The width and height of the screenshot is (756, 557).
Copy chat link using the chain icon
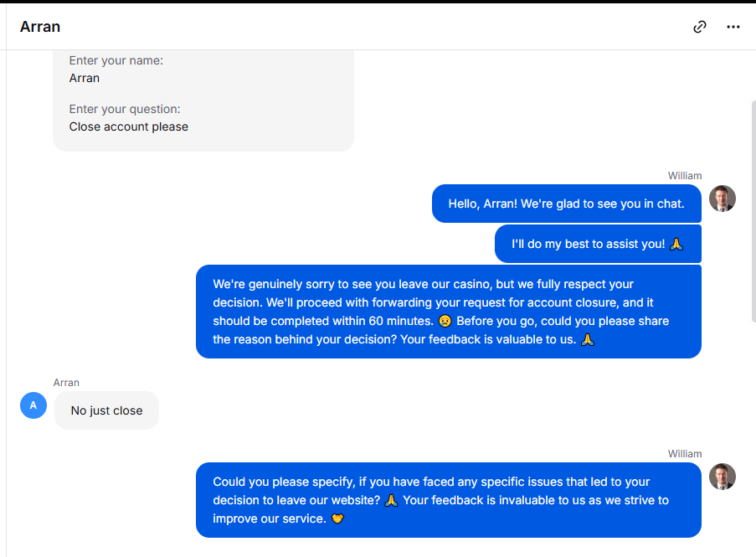click(x=700, y=27)
